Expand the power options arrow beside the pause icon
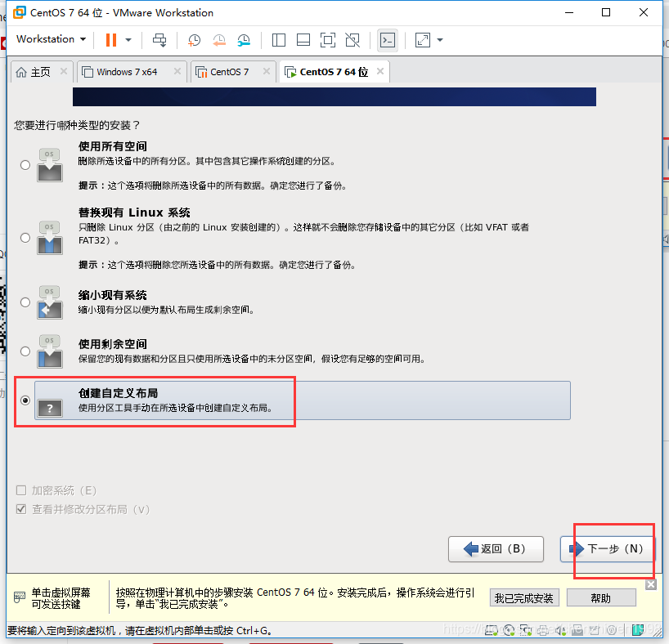The height and width of the screenshot is (644, 669). (x=128, y=40)
